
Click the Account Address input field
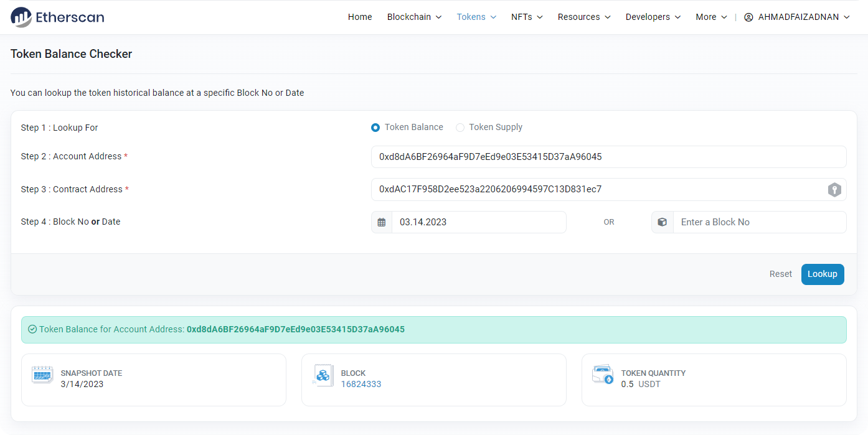pyautogui.click(x=608, y=157)
